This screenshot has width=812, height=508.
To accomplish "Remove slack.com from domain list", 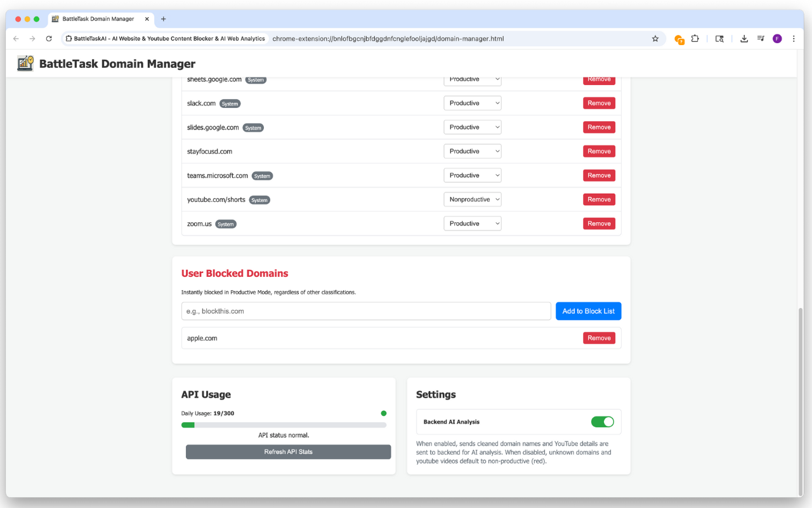I will [x=599, y=103].
